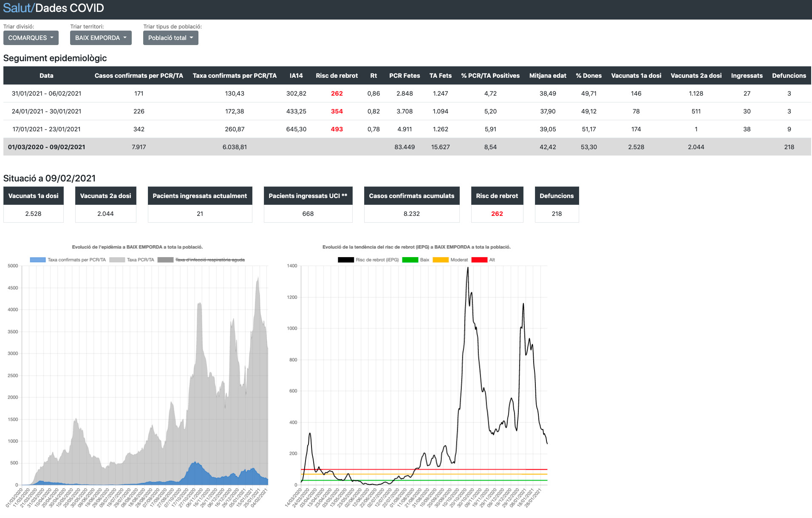Click the Vacunats 1a dosi summary card
This screenshot has width=812, height=518.
click(x=34, y=204)
